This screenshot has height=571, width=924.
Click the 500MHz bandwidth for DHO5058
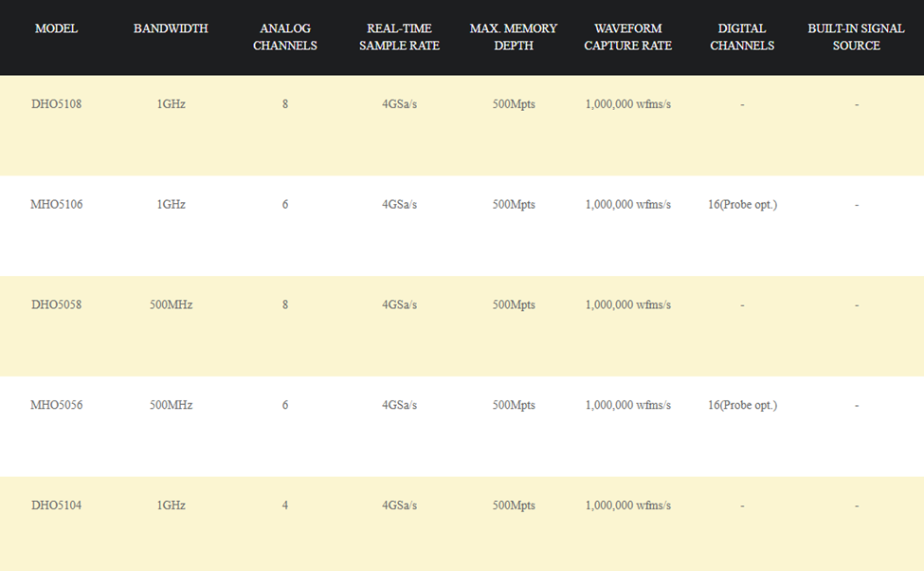[x=171, y=305]
